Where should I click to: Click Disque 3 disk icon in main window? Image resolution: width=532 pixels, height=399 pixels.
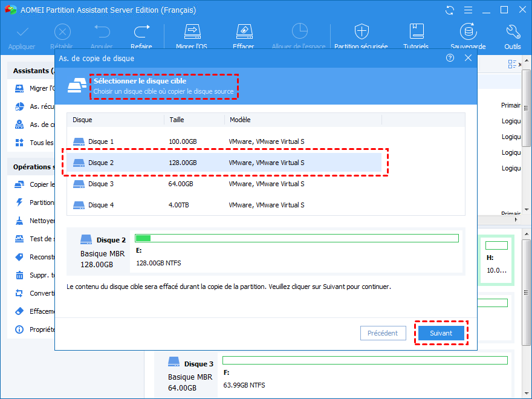[174, 362]
